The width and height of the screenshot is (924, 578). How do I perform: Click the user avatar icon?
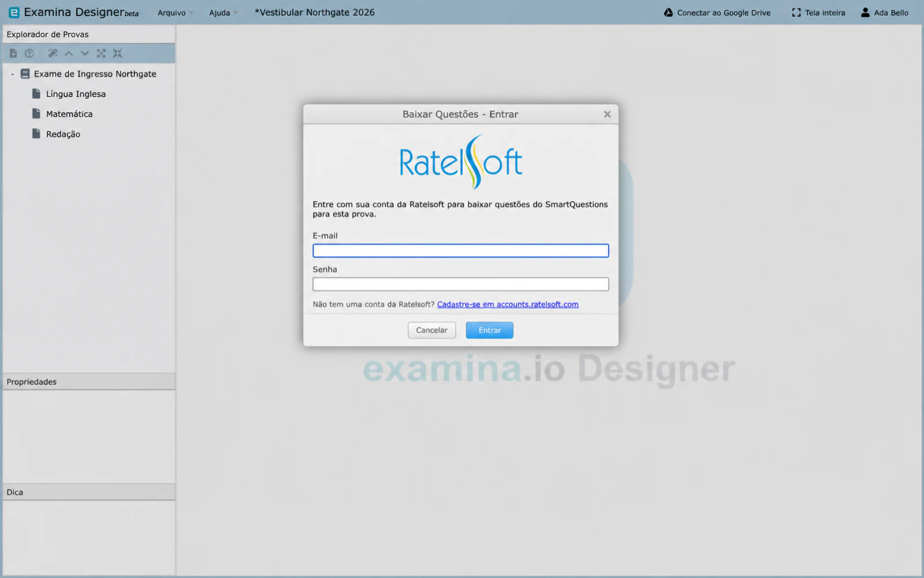point(865,12)
